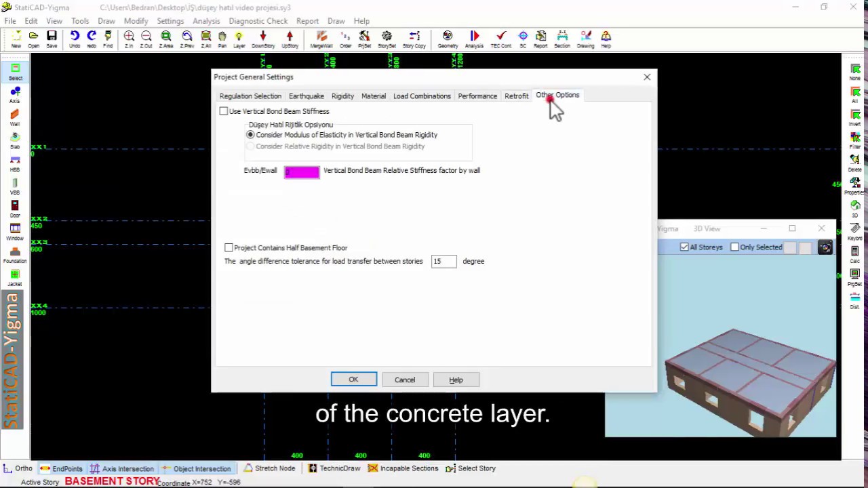
Task: Toggle Ortho mode in status bar
Action: (18, 468)
